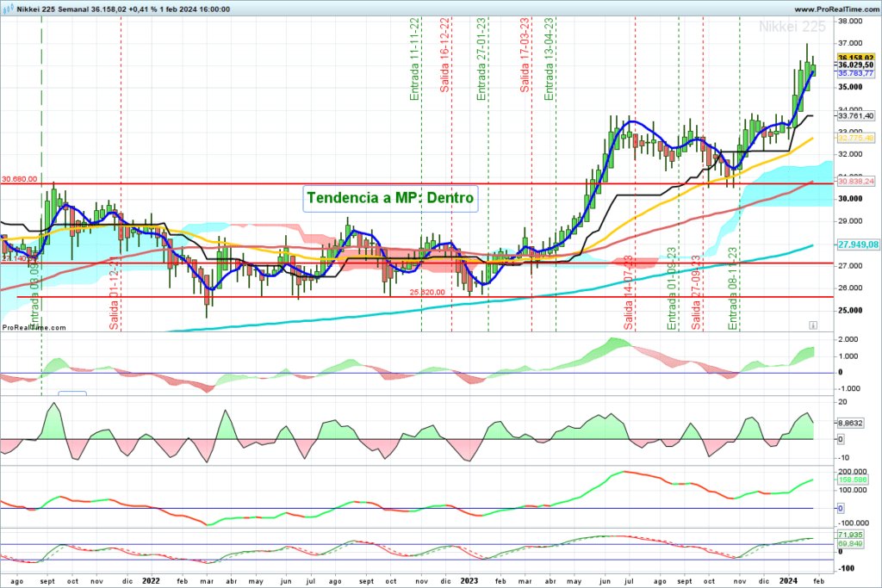Click the 32.000 price axis label
Viewport: 882px width, 588px height.
(850, 154)
